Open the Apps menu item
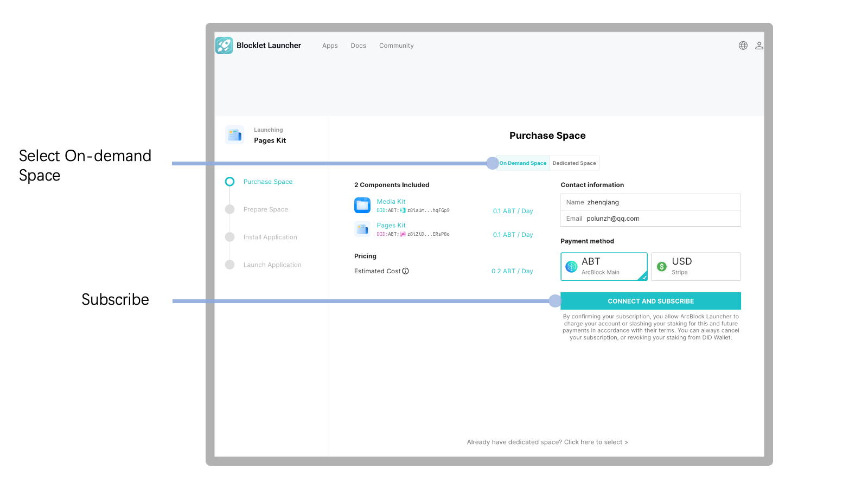Screen dimensions: 868x488 coord(330,46)
